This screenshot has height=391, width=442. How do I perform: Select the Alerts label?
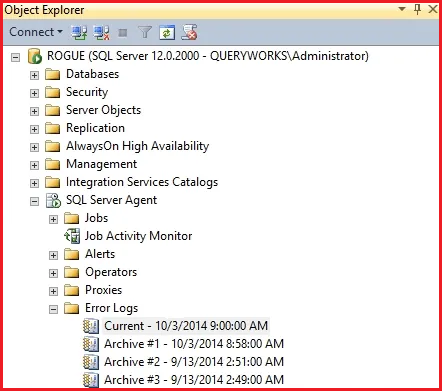pyautogui.click(x=100, y=254)
